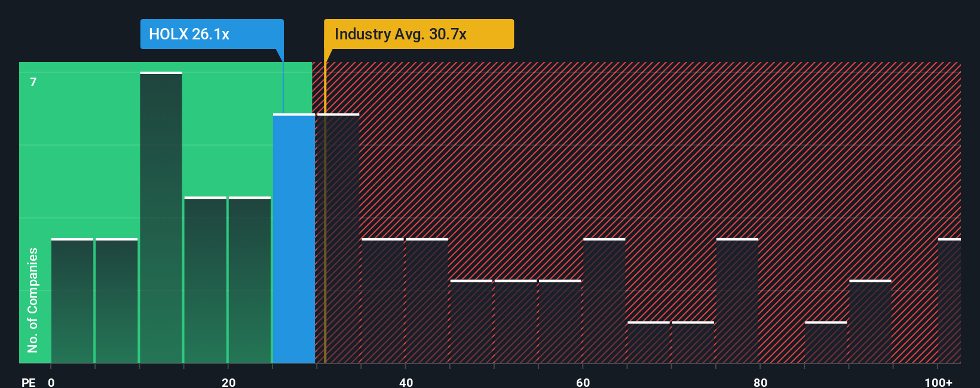Select the rightmost 100+ bar
The height and width of the screenshot is (388, 980).
point(950,301)
